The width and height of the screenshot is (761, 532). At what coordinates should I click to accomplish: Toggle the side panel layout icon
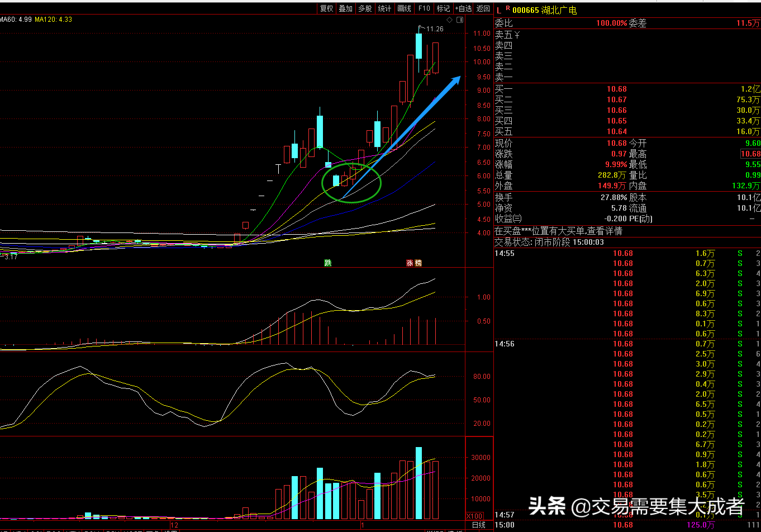(460, 20)
